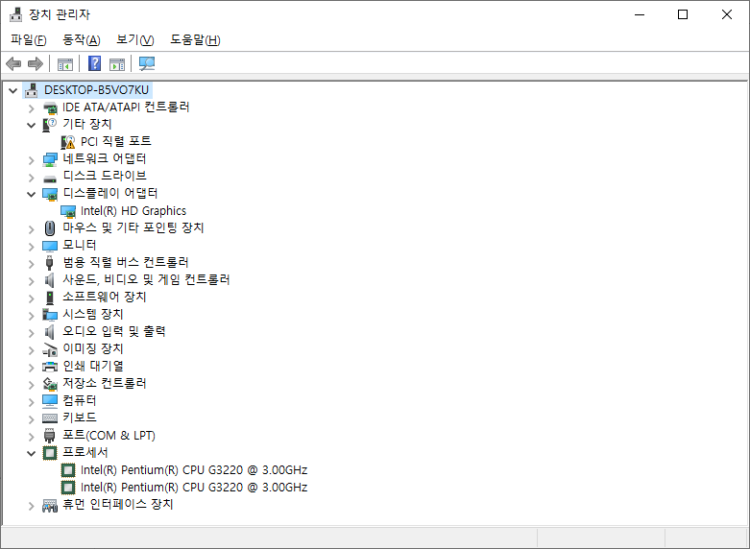Click the first Pentium G3220 processor icon
The image size is (750, 549).
pyautogui.click(x=68, y=471)
